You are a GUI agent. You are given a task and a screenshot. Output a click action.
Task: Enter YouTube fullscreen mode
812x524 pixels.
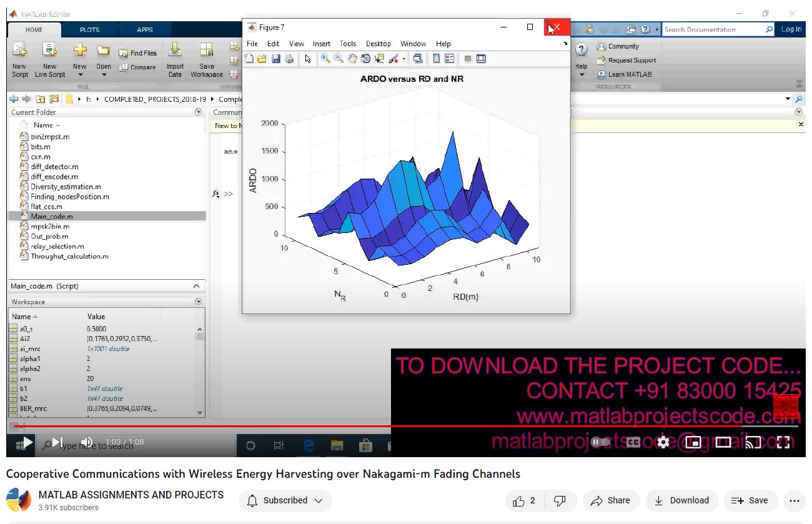click(x=784, y=442)
